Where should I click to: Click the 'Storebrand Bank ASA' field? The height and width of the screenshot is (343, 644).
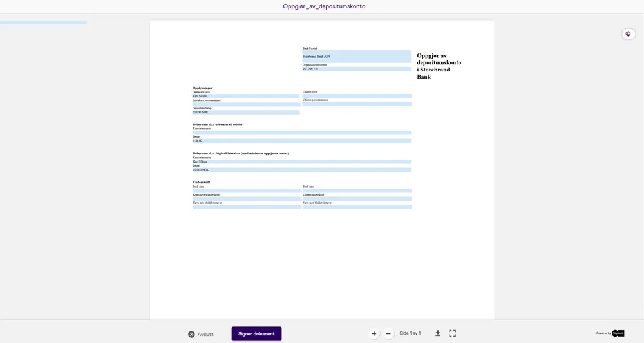357,56
